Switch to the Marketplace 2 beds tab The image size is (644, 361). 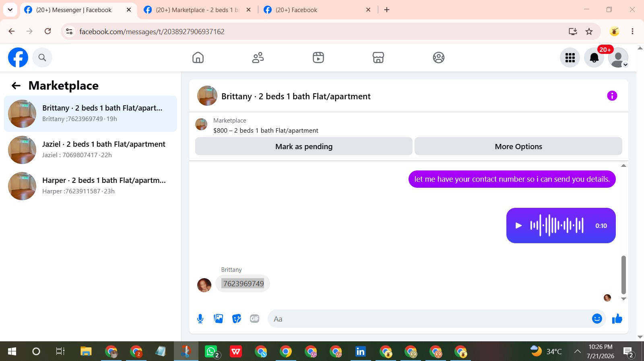click(197, 10)
